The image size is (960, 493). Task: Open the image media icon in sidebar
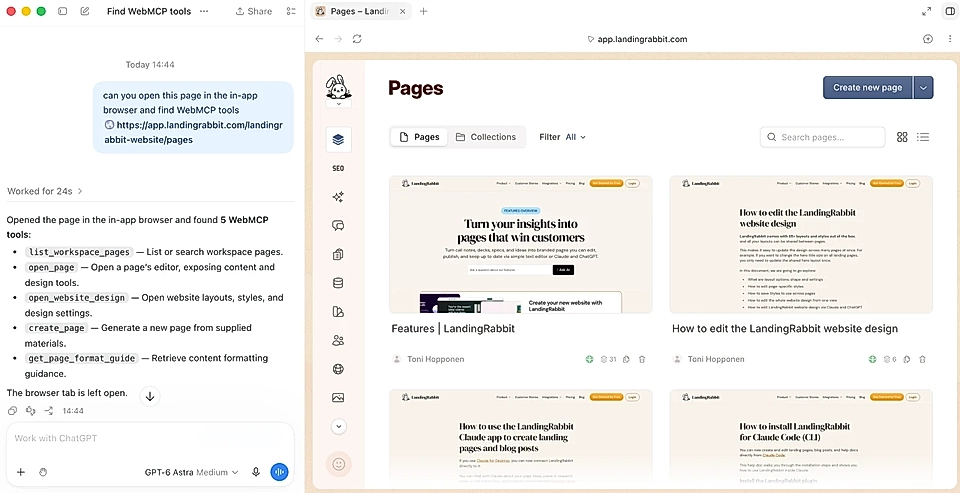(338, 397)
